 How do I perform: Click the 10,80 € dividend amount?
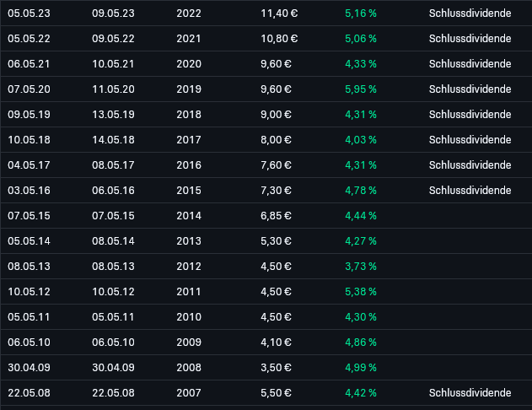coord(279,39)
